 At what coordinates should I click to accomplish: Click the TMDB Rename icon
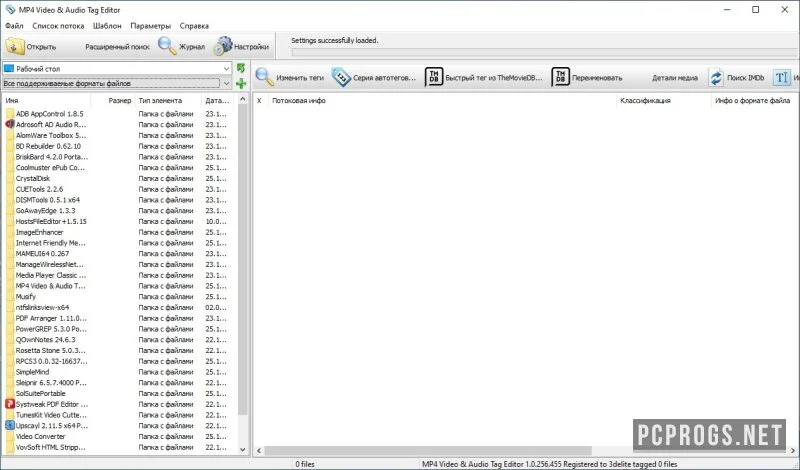(x=560, y=78)
